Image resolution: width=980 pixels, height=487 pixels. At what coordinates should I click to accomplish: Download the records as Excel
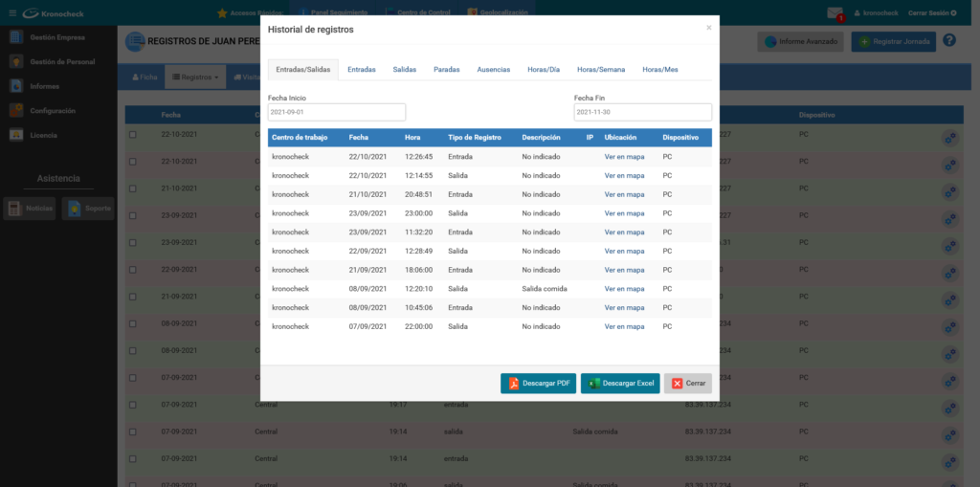click(x=620, y=384)
